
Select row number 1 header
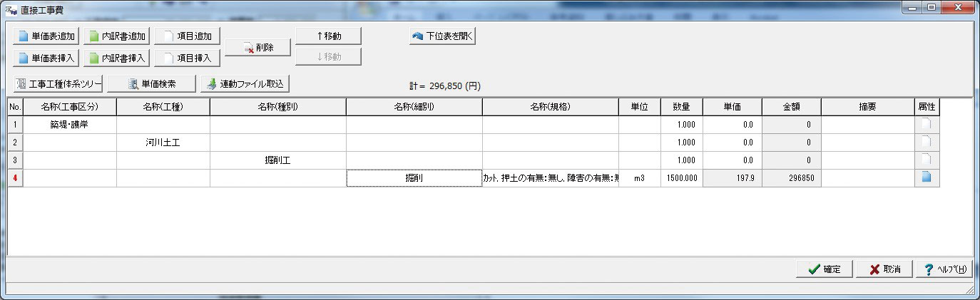coord(16,125)
